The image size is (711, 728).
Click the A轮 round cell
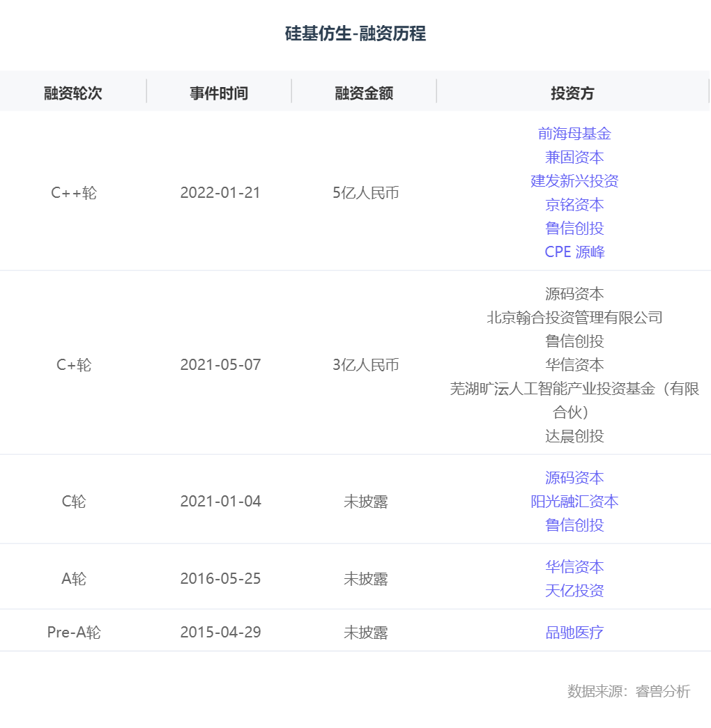tap(73, 579)
